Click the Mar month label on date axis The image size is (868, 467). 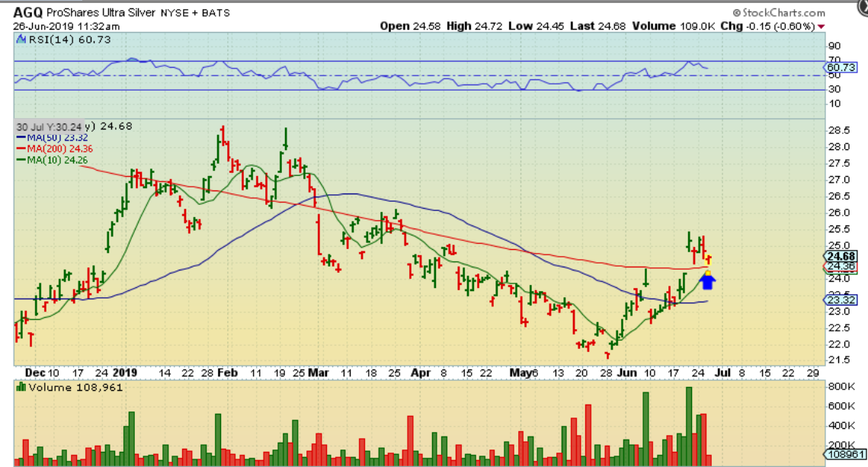pos(318,373)
